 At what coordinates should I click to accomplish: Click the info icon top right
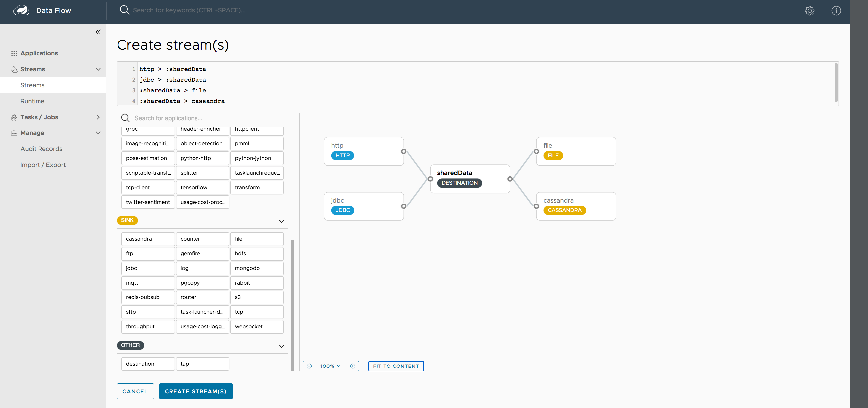click(836, 9)
